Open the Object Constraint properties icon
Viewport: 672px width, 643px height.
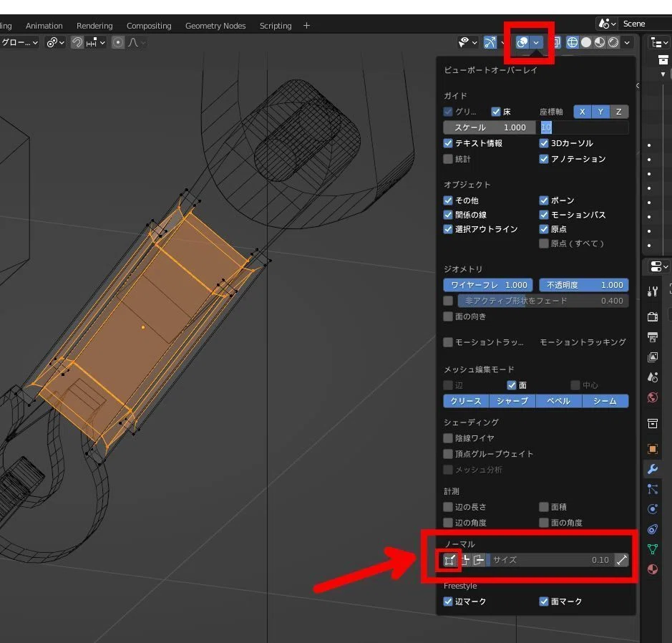click(x=652, y=529)
